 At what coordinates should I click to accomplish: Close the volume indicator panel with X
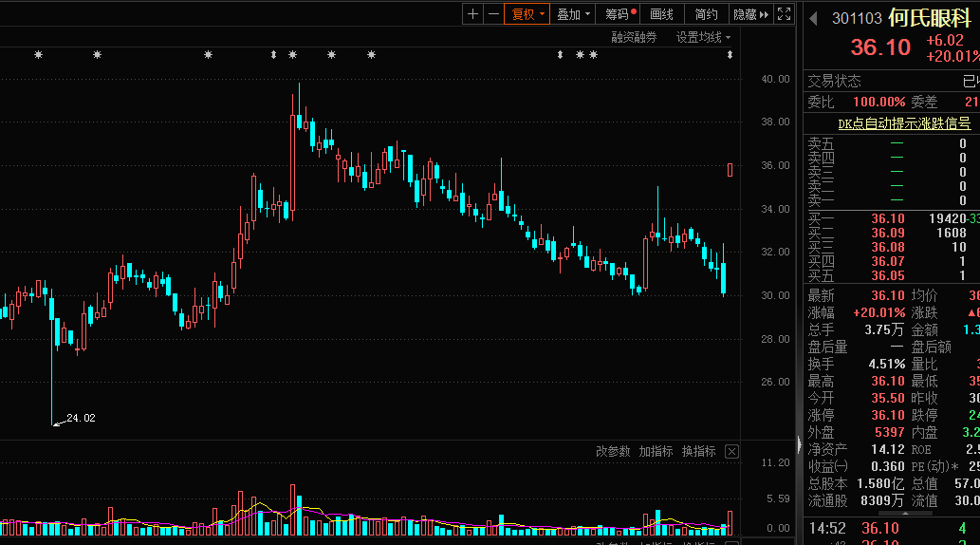[731, 452]
